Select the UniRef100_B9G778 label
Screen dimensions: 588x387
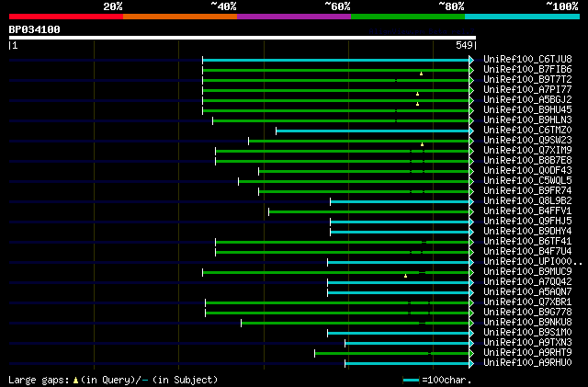click(x=527, y=313)
